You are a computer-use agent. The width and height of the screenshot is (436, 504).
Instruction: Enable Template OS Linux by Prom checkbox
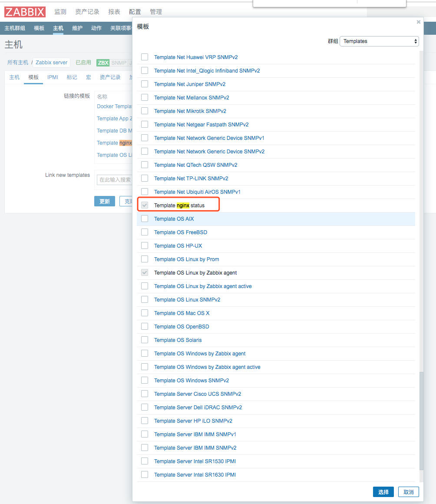145,259
